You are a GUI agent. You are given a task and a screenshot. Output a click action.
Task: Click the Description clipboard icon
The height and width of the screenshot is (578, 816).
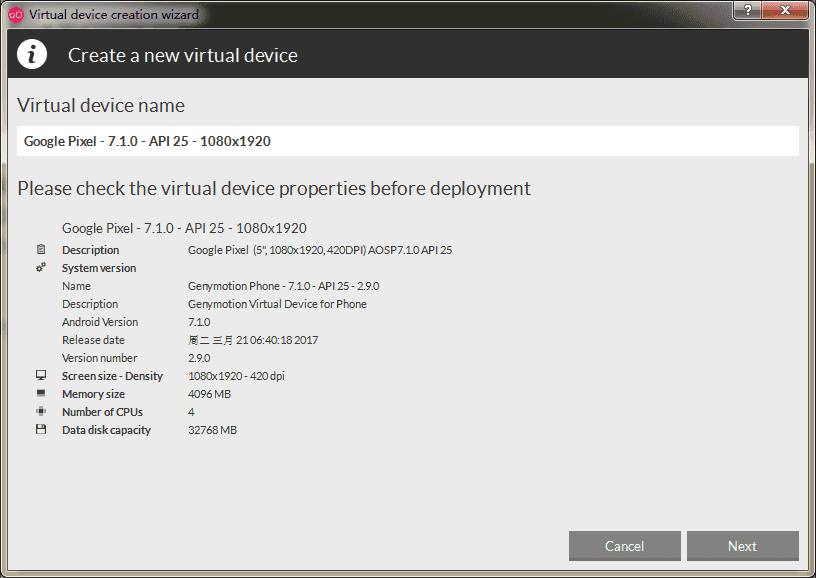click(41, 250)
